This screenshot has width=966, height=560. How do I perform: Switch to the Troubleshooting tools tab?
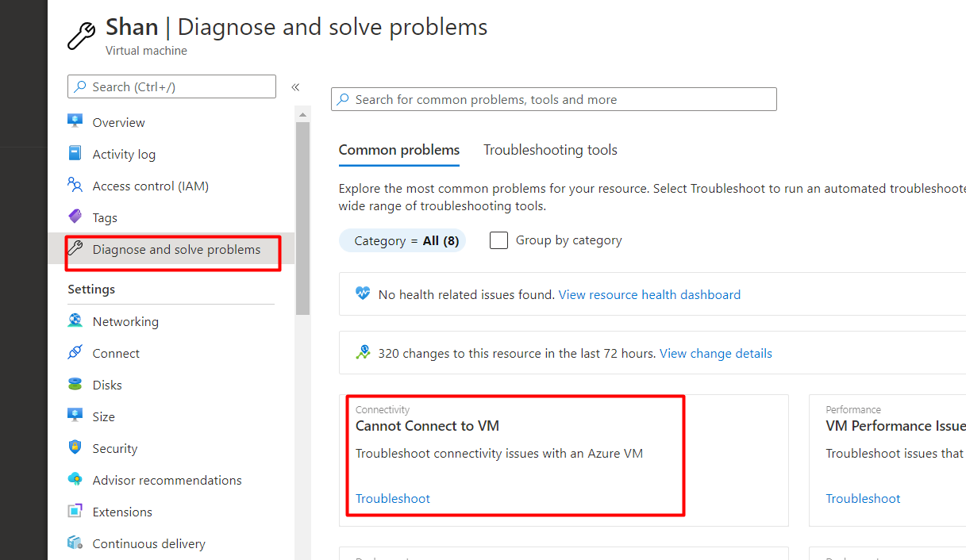tap(550, 150)
